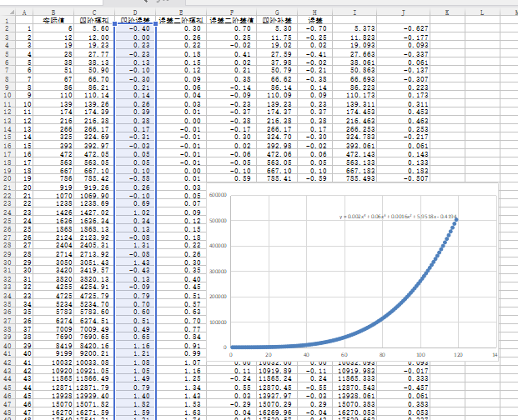Viewport: 518px width, 420px height.
Task: Click the 500000 label on chart vertical axis
Action: pyautogui.click(x=218, y=220)
